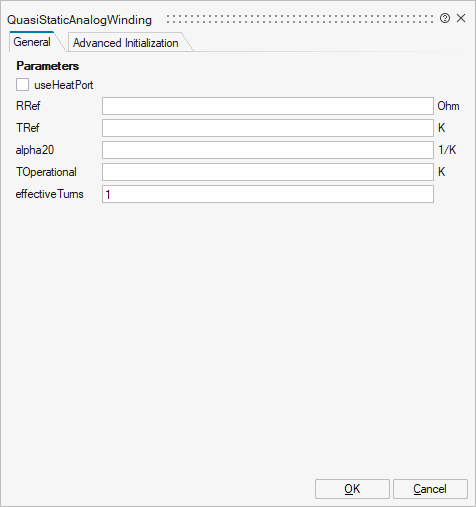Focus the RRef input field
Image resolution: width=476 pixels, height=507 pixels.
[268, 106]
